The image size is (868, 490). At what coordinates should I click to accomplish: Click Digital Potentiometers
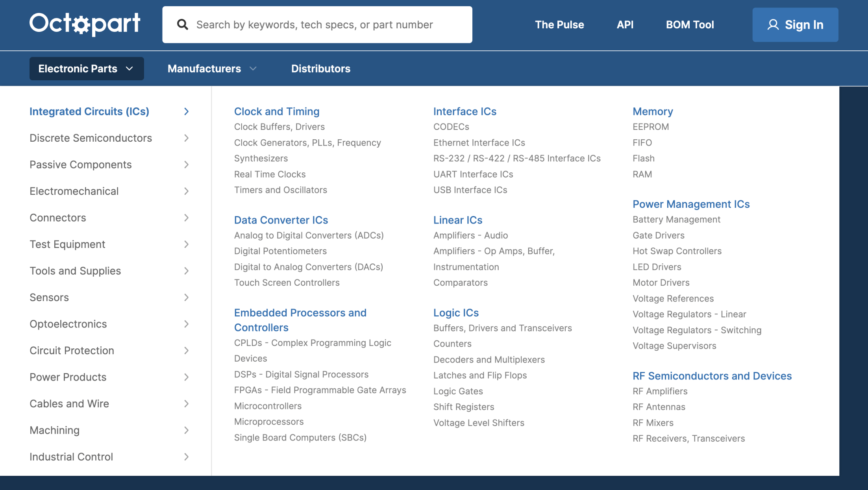coord(280,251)
